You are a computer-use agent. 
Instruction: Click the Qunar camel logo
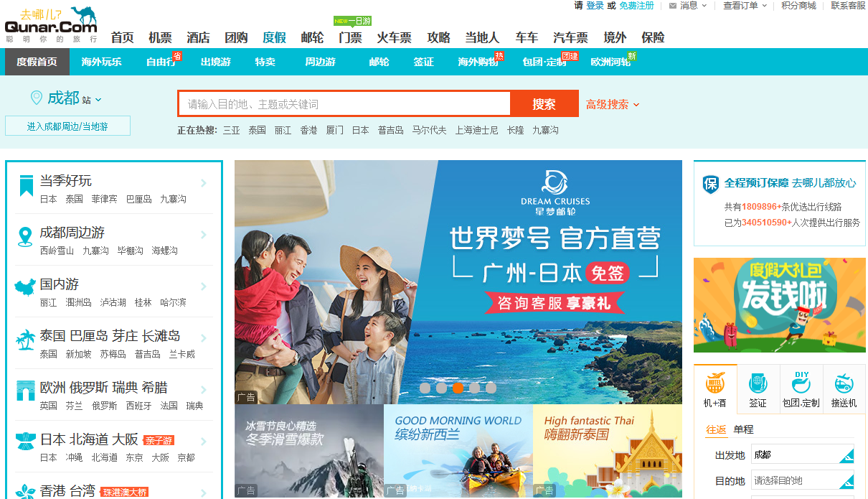[x=50, y=24]
